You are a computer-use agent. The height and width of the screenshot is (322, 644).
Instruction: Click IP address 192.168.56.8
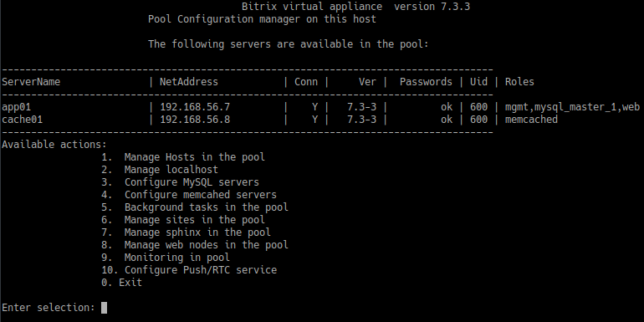195,120
